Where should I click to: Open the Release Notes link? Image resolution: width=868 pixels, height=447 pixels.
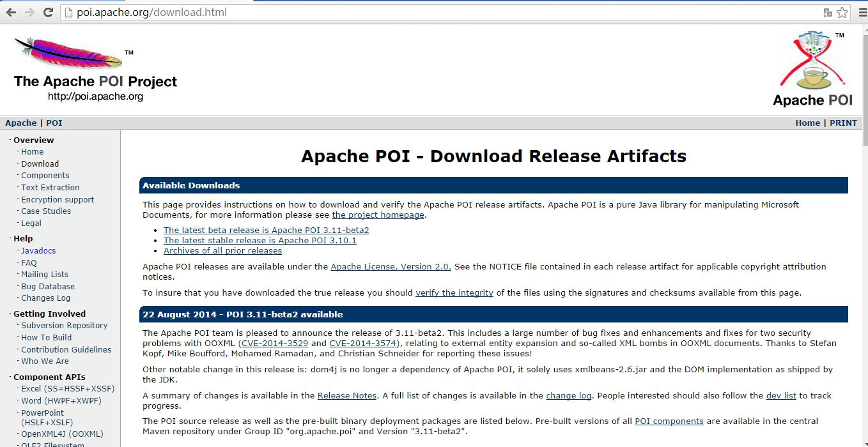(x=347, y=396)
